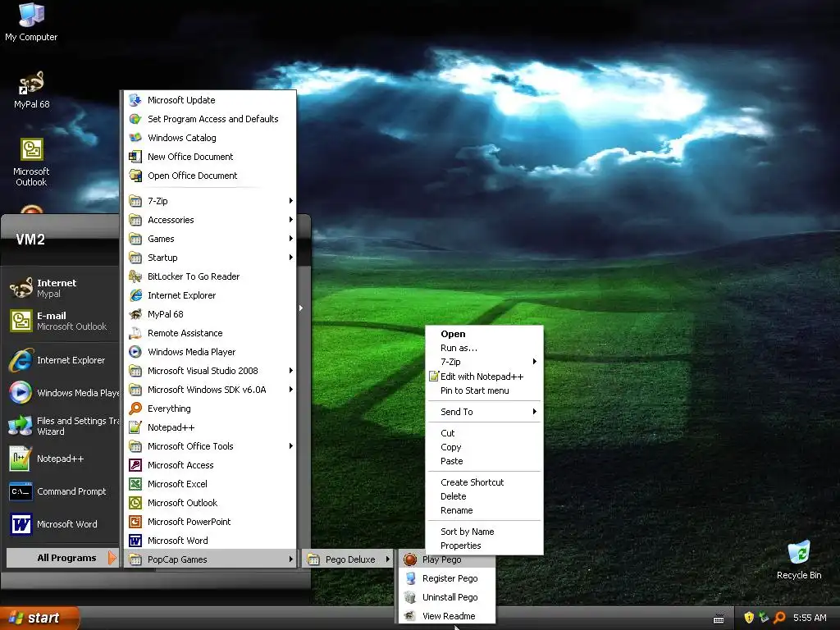Launch Microsoft PowerPoint

point(210,521)
